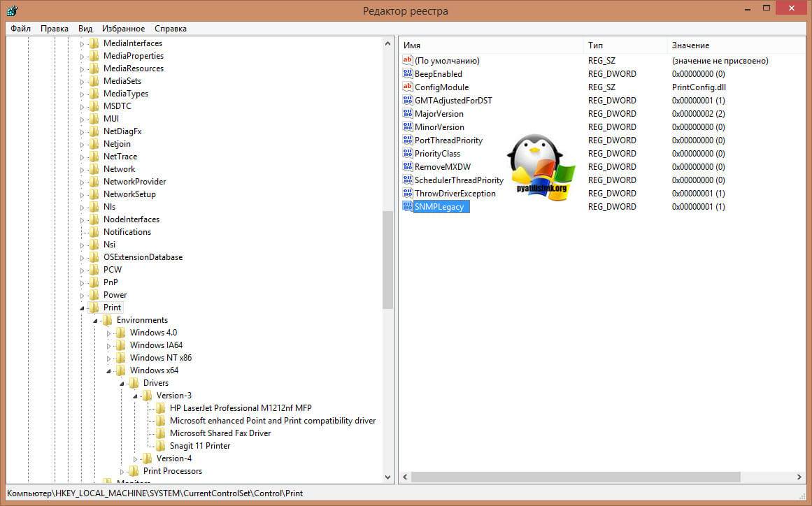Select the ThrowDriverException value entry

455,194
